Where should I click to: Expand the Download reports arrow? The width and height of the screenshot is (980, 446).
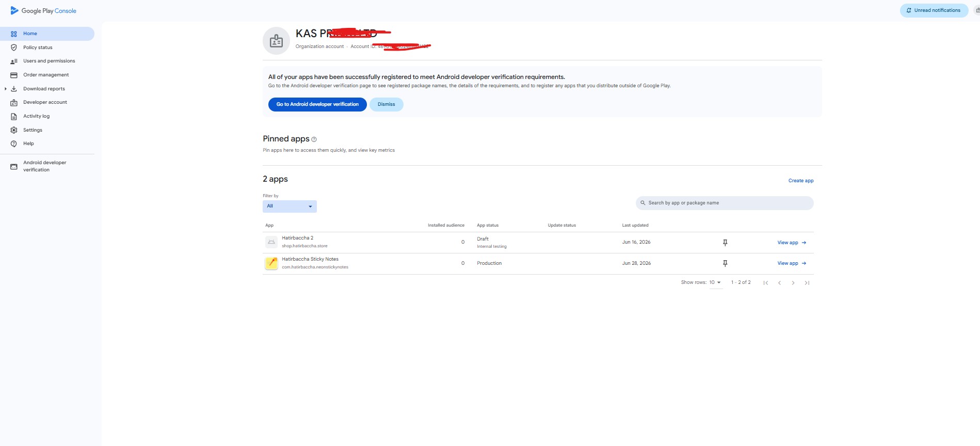tap(5, 89)
